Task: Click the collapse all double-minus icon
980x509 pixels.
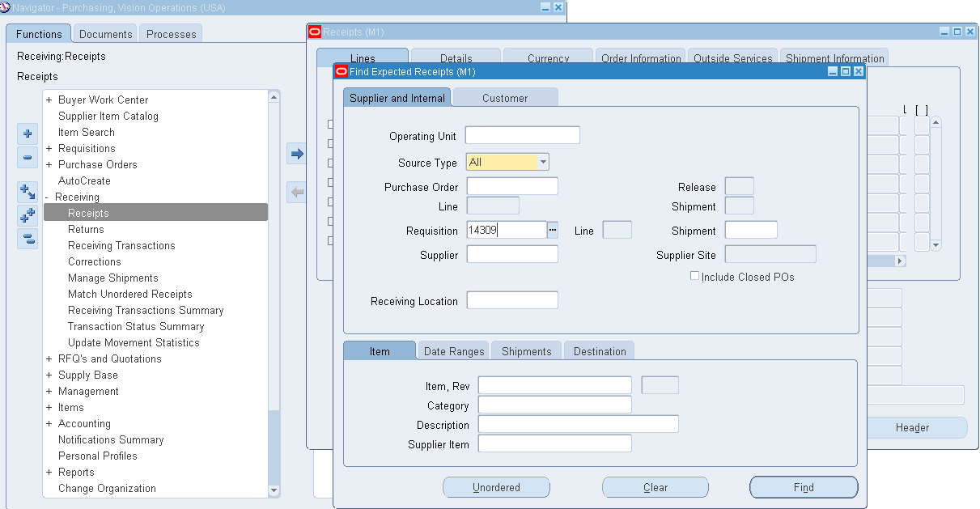Action: pyautogui.click(x=28, y=237)
